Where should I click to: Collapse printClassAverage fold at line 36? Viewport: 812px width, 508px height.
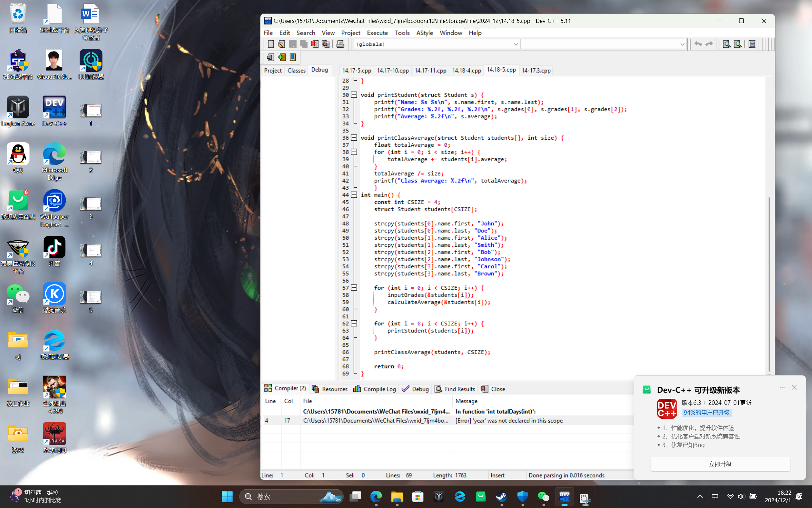354,138
